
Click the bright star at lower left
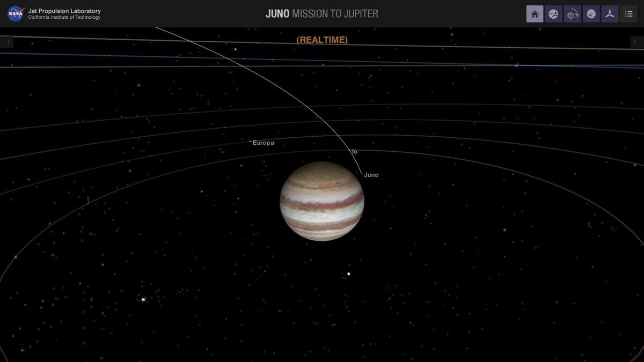143,299
